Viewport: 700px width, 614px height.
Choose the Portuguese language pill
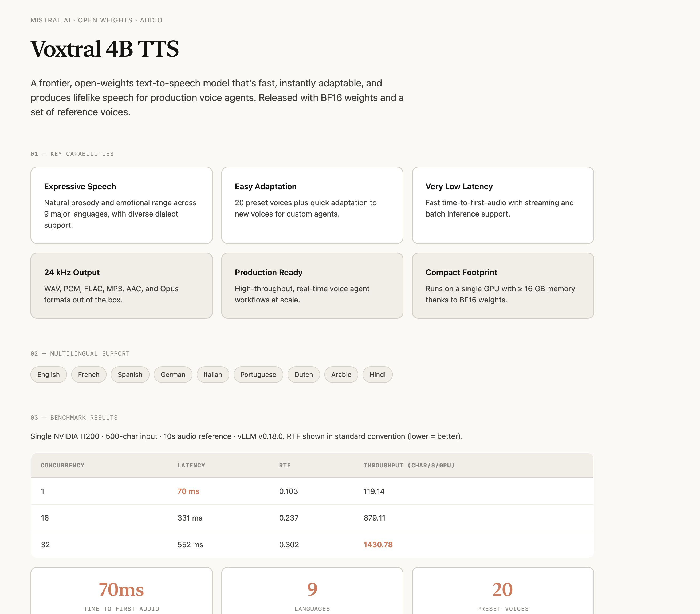pos(258,375)
